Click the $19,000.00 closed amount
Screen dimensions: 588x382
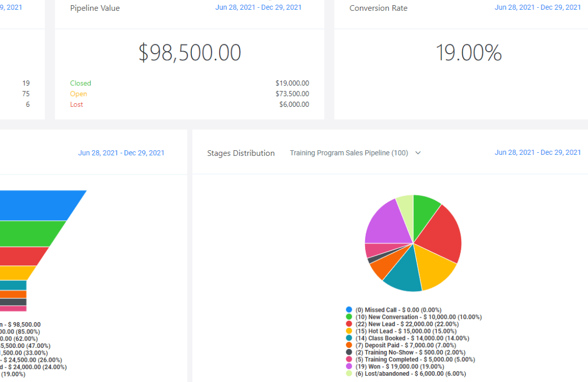pyautogui.click(x=292, y=83)
